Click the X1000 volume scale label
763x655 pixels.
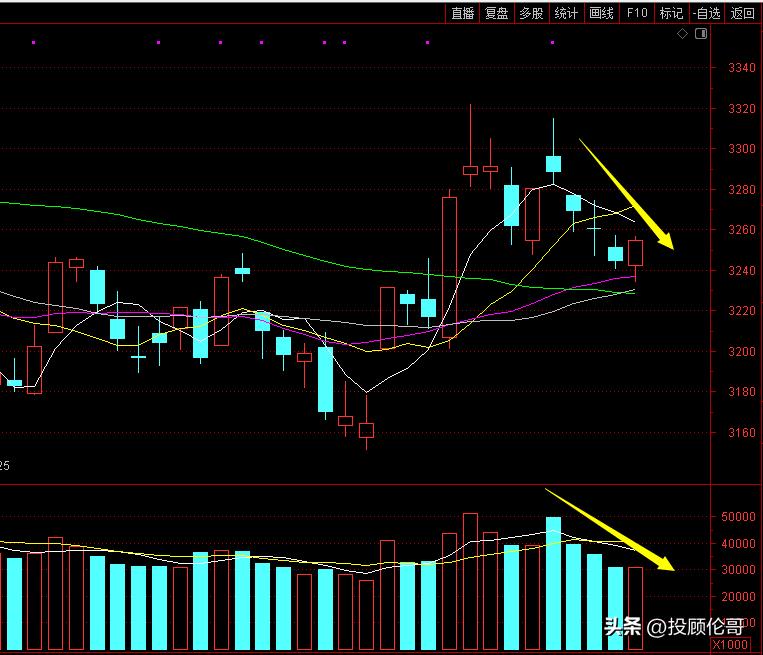(x=730, y=644)
